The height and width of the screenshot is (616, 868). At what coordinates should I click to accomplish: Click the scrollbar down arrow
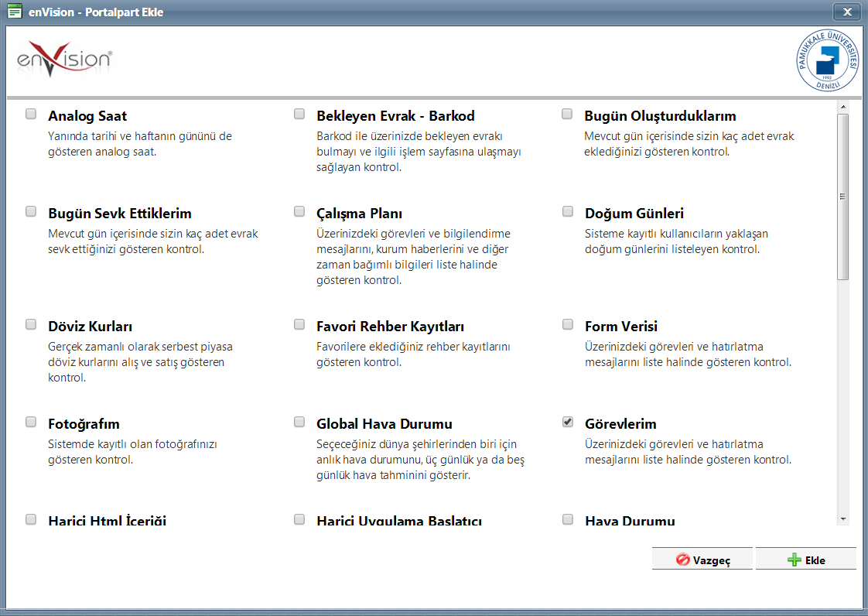pyautogui.click(x=843, y=518)
